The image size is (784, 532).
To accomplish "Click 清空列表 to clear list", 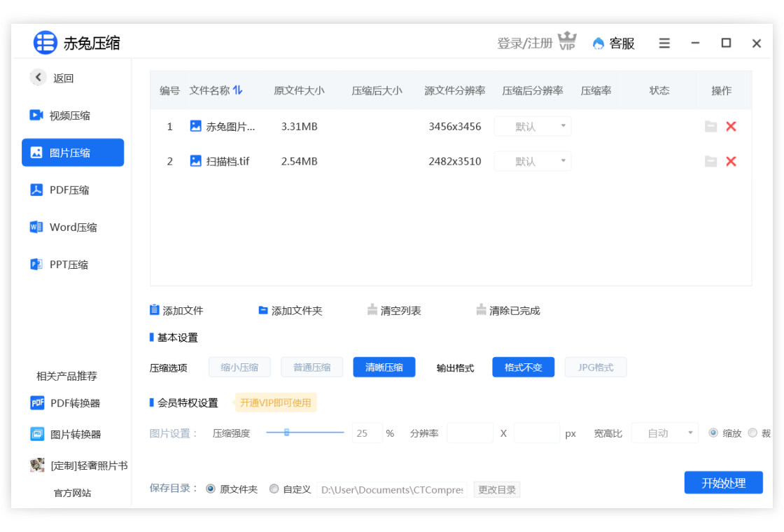I will tap(394, 311).
